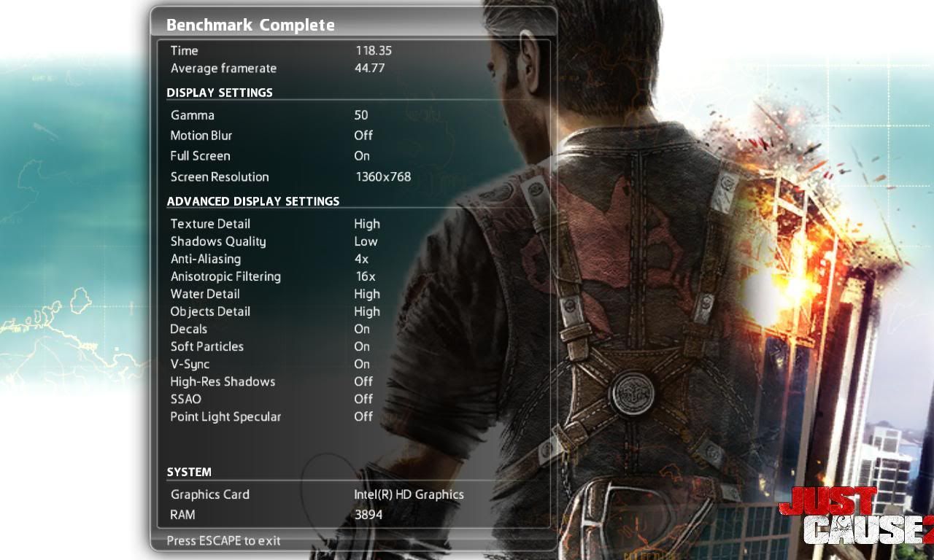Click the V-Sync label

pyautogui.click(x=190, y=364)
